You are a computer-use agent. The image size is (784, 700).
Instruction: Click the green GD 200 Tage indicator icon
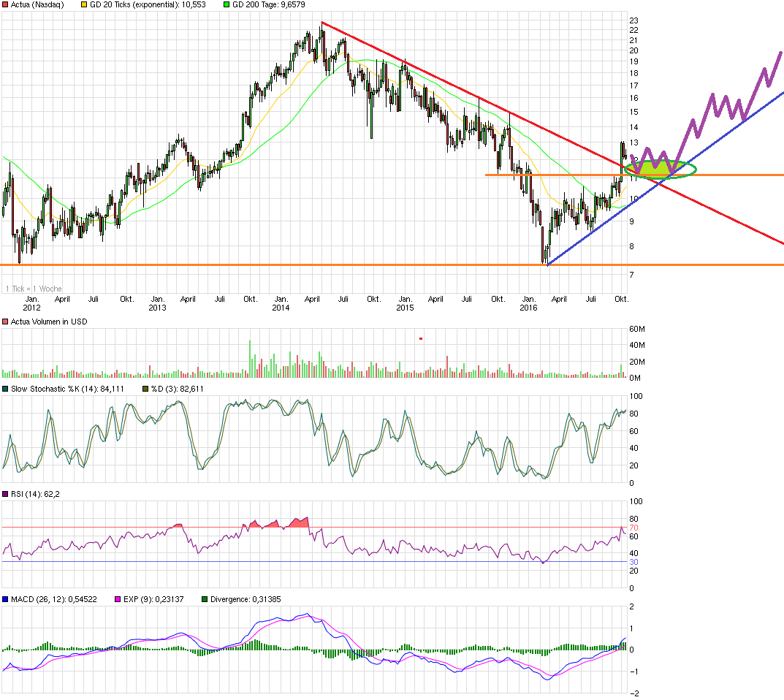tap(227, 4)
